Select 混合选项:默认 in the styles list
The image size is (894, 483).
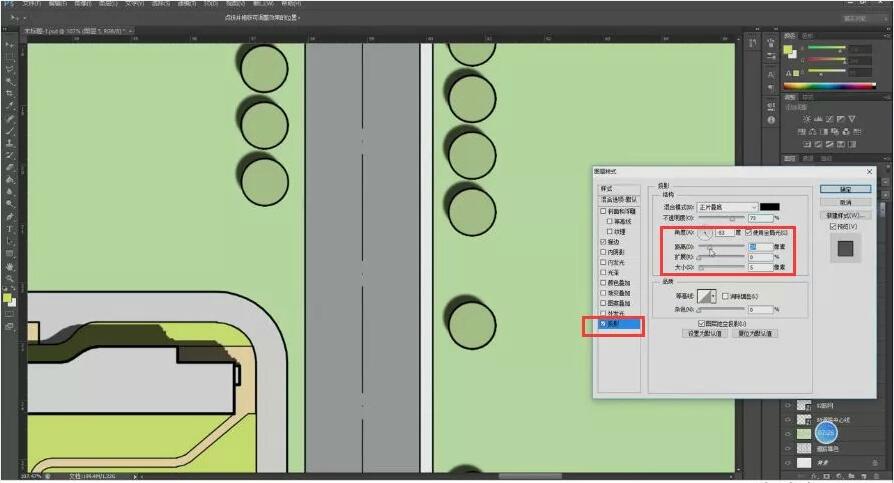[618, 200]
